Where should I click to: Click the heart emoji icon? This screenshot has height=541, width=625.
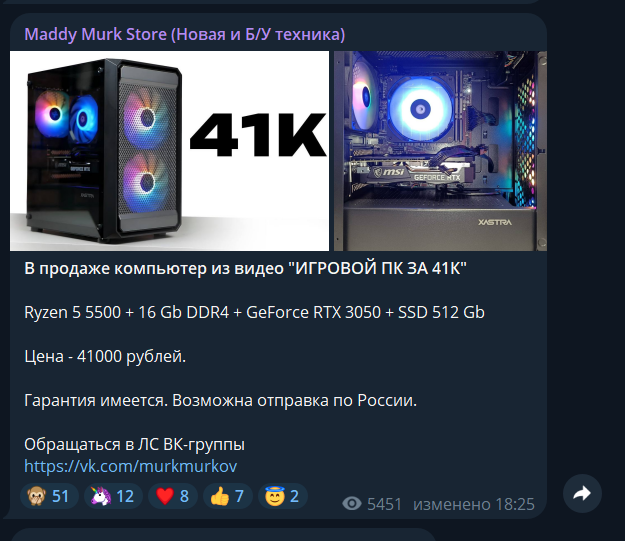pyautogui.click(x=165, y=497)
